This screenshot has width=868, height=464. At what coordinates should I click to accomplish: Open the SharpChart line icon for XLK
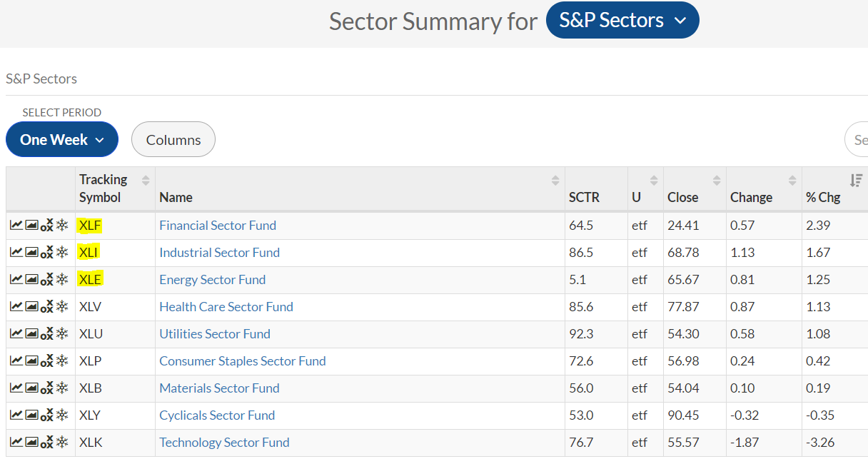point(16,443)
